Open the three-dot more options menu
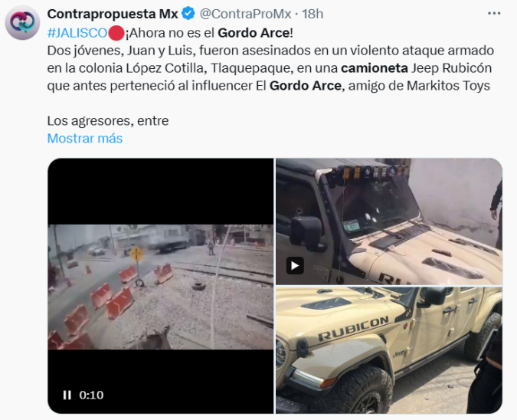Viewport: 517px width, 420px height. (494, 14)
